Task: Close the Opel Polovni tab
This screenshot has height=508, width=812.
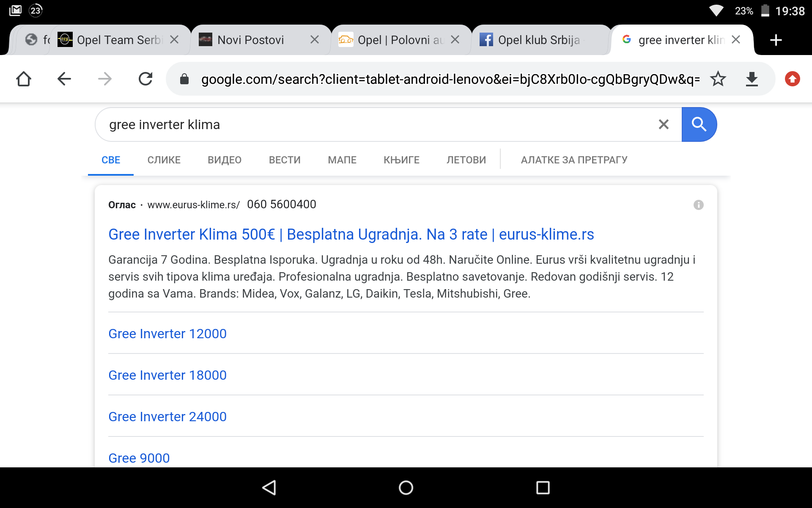Action: click(455, 40)
